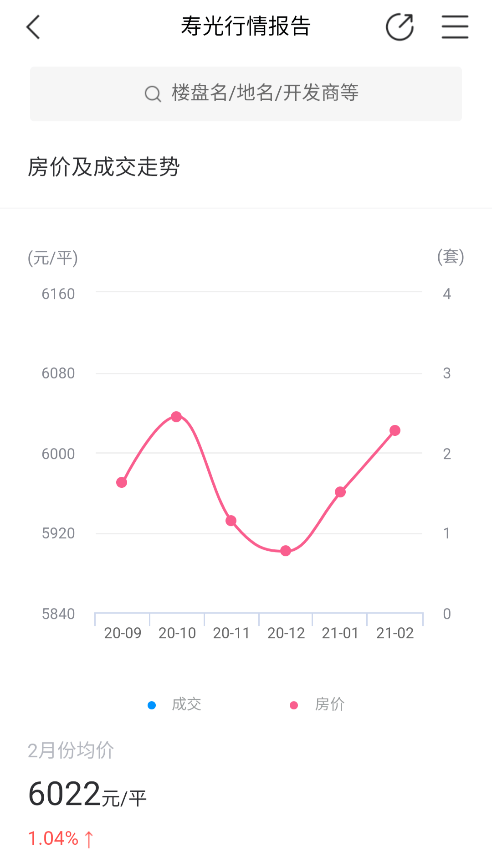This screenshot has height=868, width=492.
Task: Select the 20-09 price data point
Action: (122, 482)
